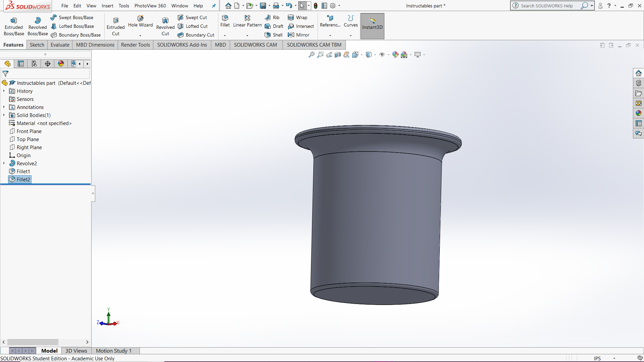Open the Insert menu
The height and width of the screenshot is (362, 644).
pos(107,6)
